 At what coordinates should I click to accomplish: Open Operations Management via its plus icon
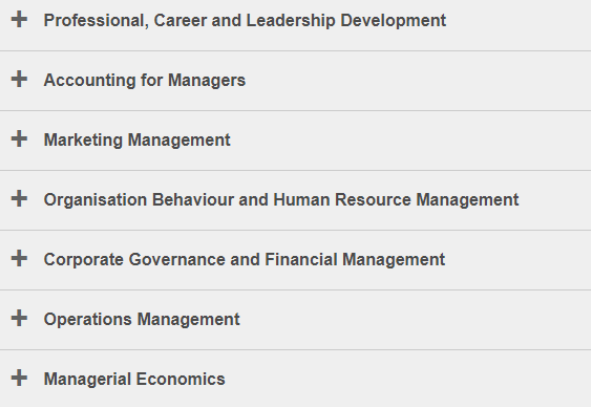19,318
